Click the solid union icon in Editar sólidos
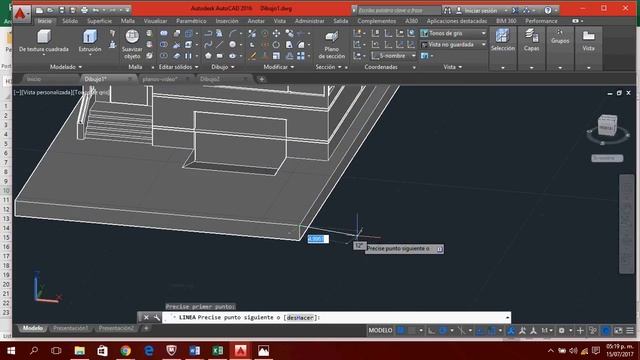Image resolution: width=640 pixels, height=360 pixels. (x=164, y=33)
